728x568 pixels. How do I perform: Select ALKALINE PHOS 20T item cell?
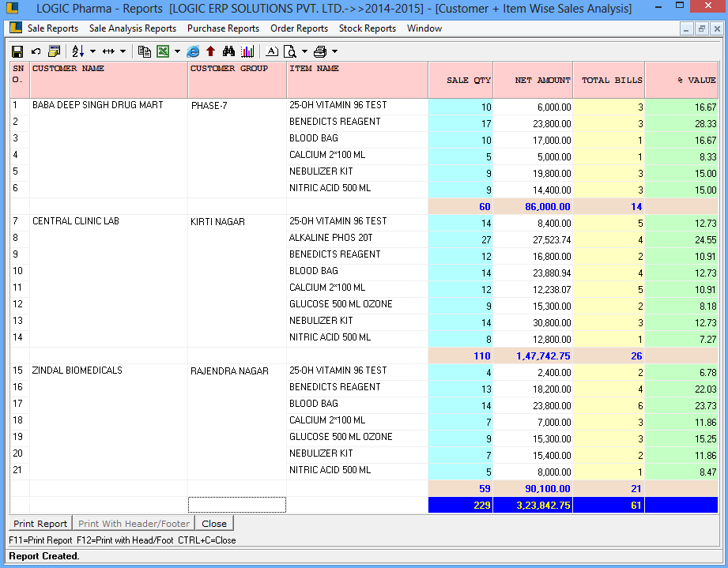click(357, 238)
